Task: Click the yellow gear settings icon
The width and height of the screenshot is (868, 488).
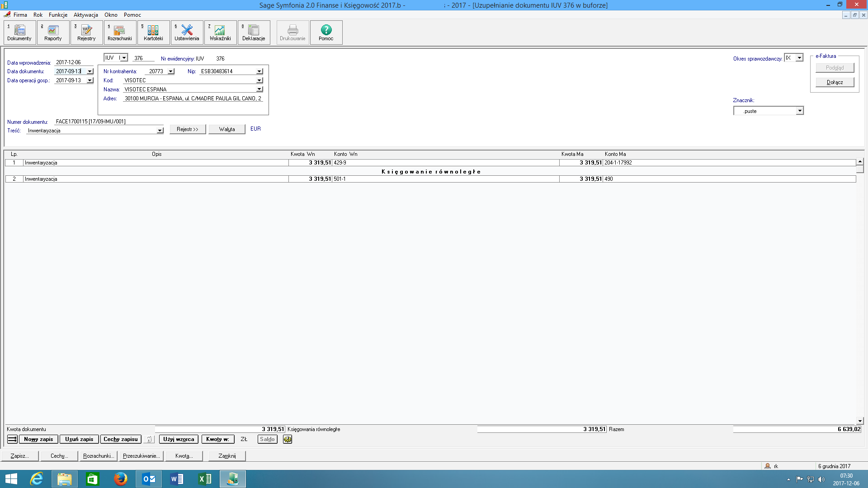Action: pos(288,439)
